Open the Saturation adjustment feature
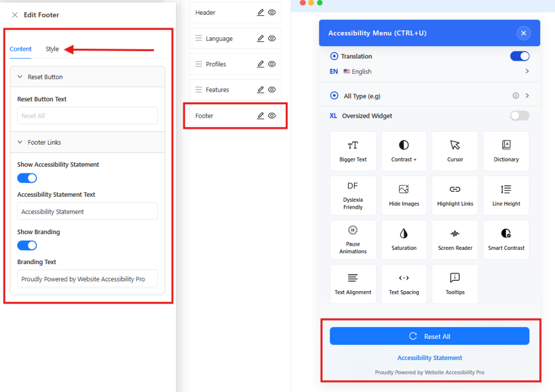The image size is (555, 392). pos(404,240)
